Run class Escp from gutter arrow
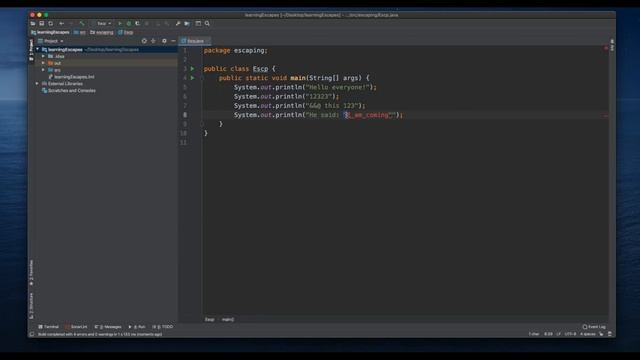Viewport: 640px width, 360px height. (x=193, y=69)
